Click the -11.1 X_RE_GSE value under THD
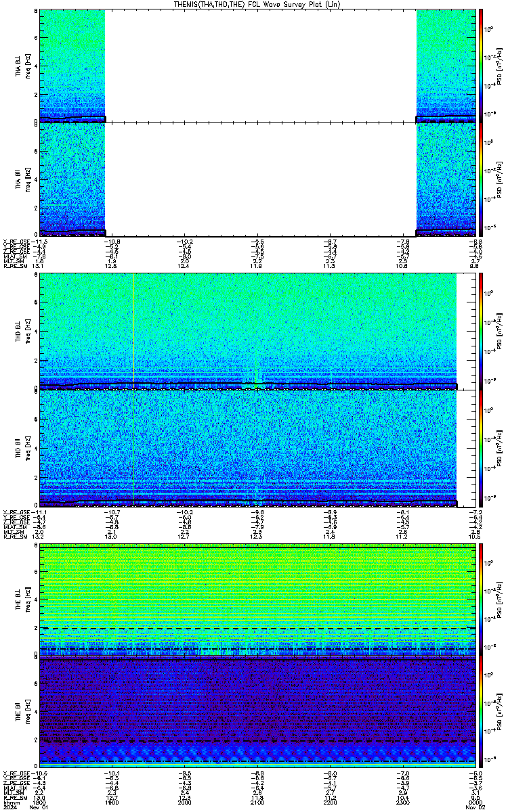 pos(39,512)
